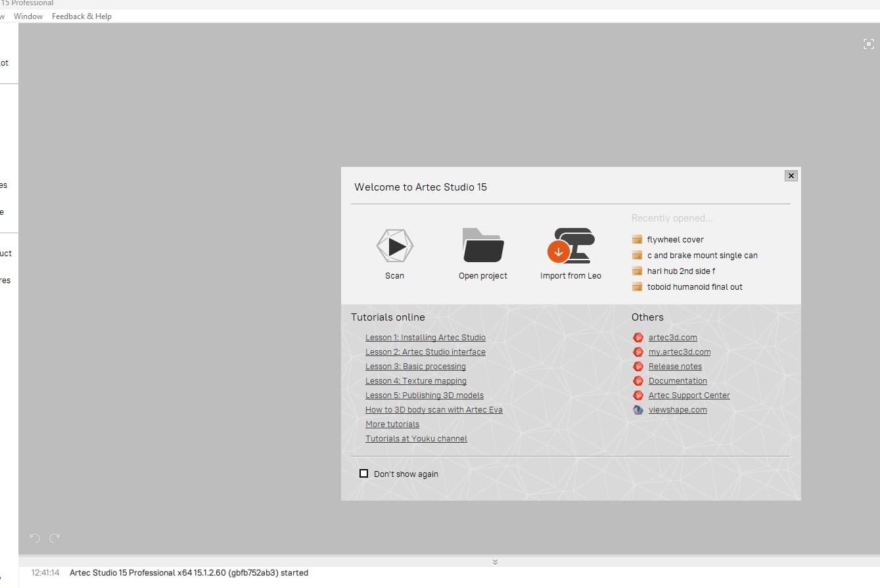The width and height of the screenshot is (880, 588).
Task: Follow the Tutorials at Youku channel link
Action: [416, 439]
